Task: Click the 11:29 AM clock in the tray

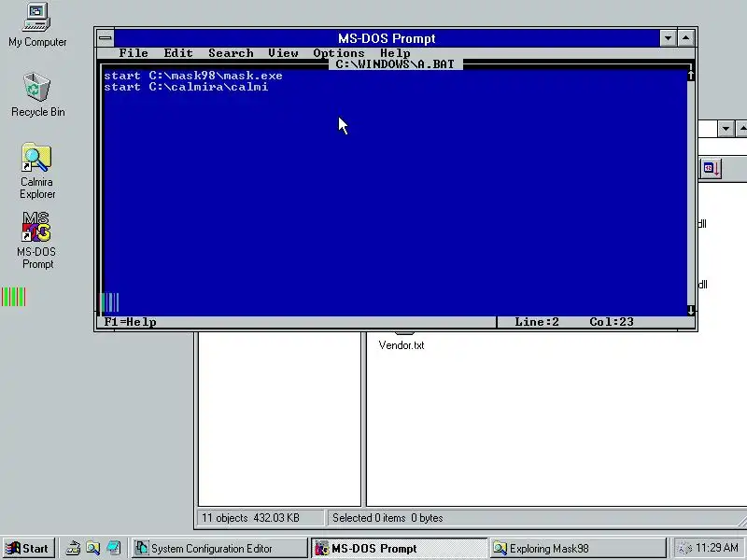Action: 717,548
